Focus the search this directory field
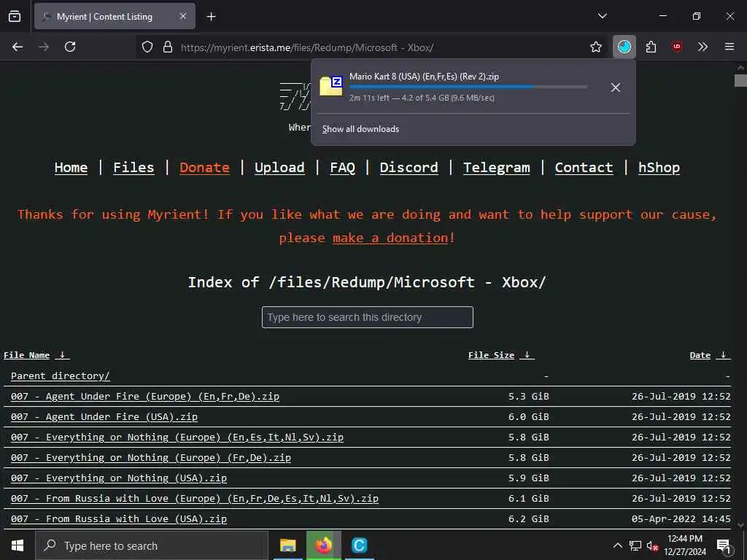This screenshot has width=747, height=560. click(368, 317)
